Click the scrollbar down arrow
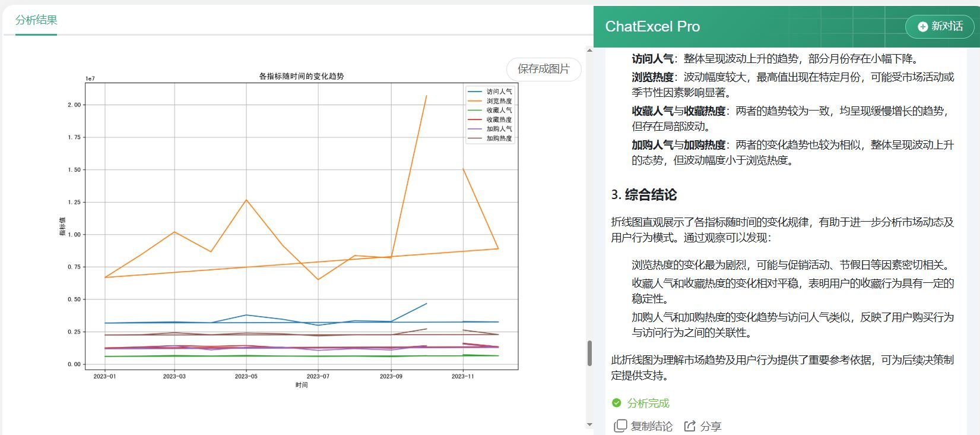The height and width of the screenshot is (435, 980). click(x=589, y=424)
